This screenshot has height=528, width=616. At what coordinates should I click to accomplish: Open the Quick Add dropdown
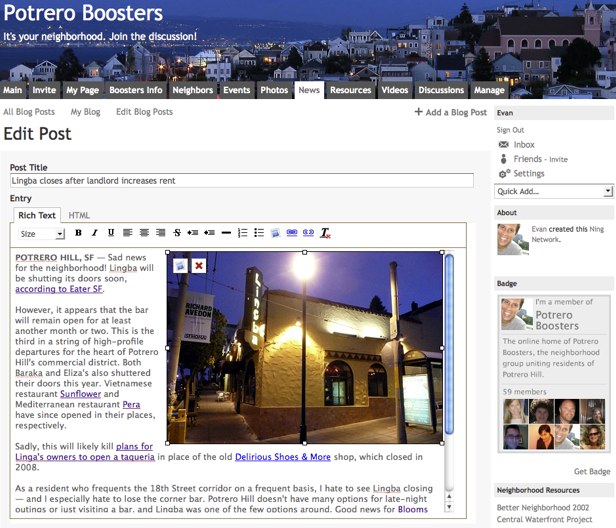(554, 191)
